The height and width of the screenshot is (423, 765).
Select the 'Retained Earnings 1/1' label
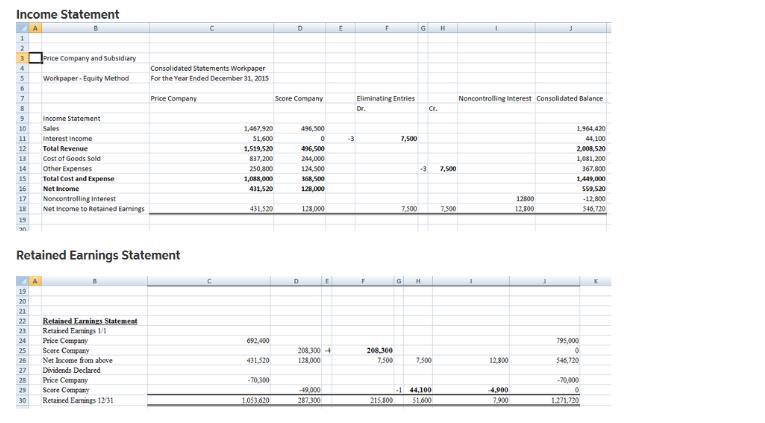(x=75, y=331)
